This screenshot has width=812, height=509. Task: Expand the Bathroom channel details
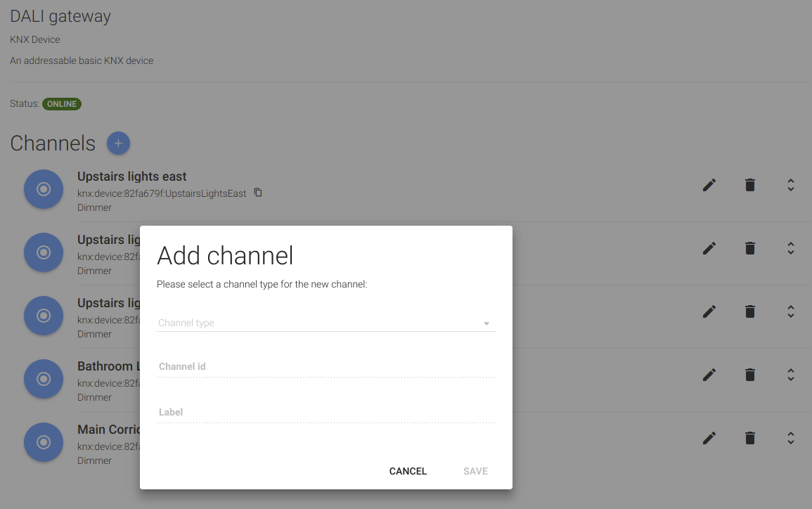(x=791, y=375)
